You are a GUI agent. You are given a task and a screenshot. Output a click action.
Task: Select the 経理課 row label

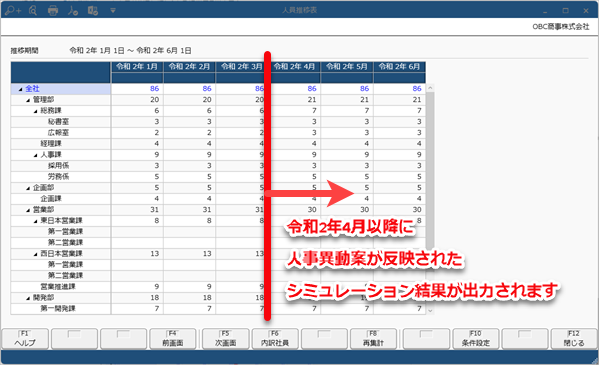click(x=51, y=144)
